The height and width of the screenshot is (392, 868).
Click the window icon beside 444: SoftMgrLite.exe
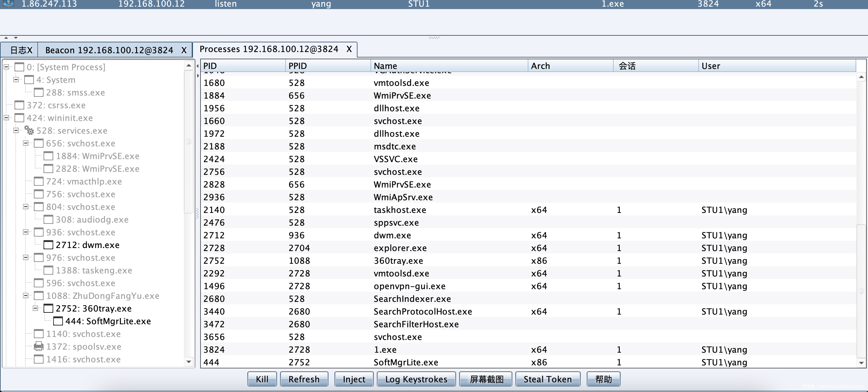[58, 321]
